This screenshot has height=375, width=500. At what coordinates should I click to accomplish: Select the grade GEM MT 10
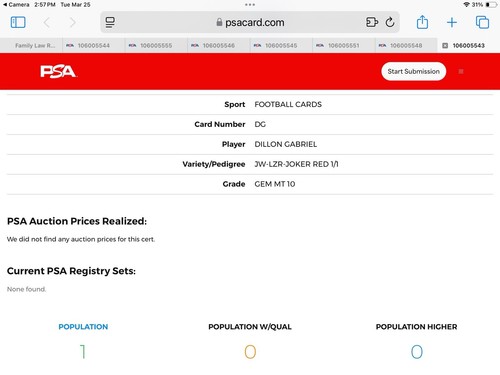coord(275,184)
